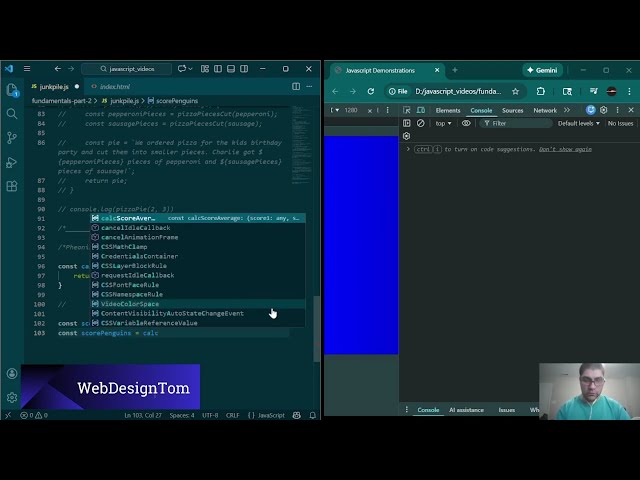This screenshot has height=480, width=640.
Task: Toggle bottom panel visibility in VS Code
Action: (x=231, y=69)
